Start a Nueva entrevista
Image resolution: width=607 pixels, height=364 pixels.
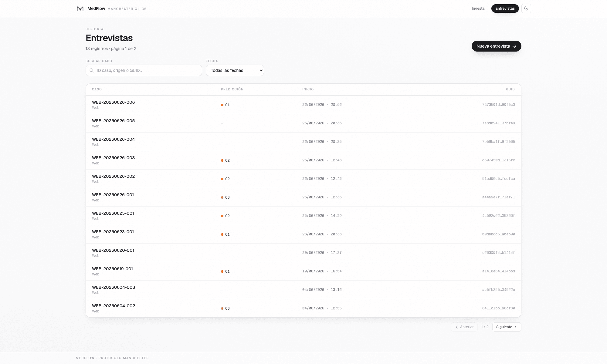click(x=496, y=46)
